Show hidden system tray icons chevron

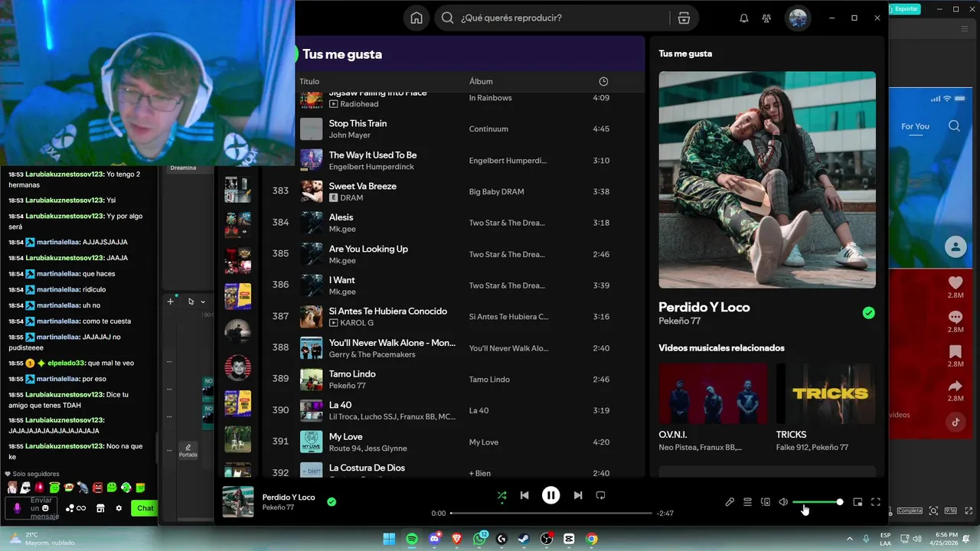coord(850,539)
